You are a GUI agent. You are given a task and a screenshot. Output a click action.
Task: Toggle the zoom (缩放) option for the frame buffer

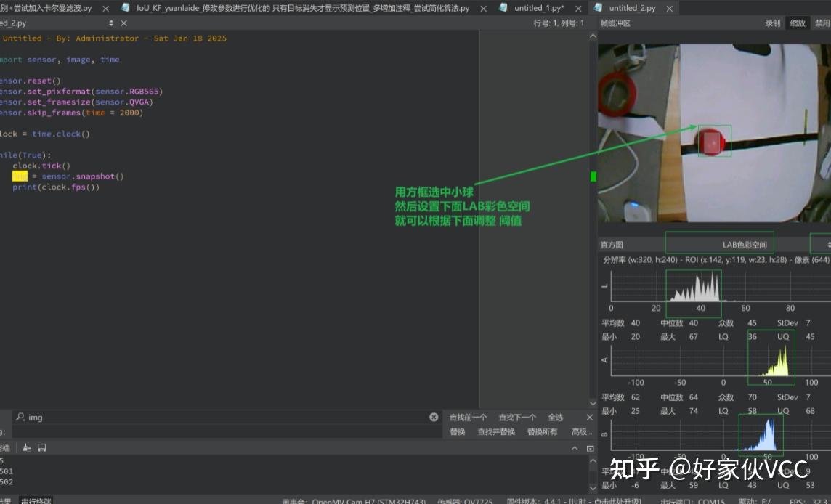(x=798, y=23)
